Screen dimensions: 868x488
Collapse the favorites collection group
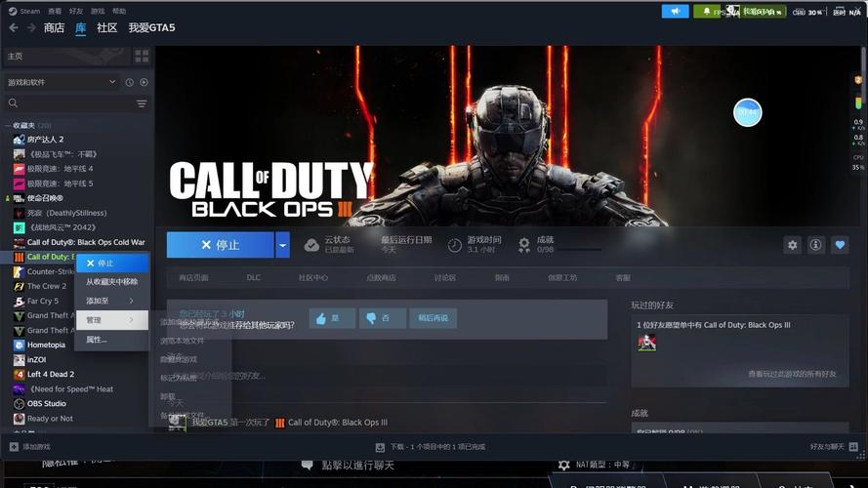9,126
